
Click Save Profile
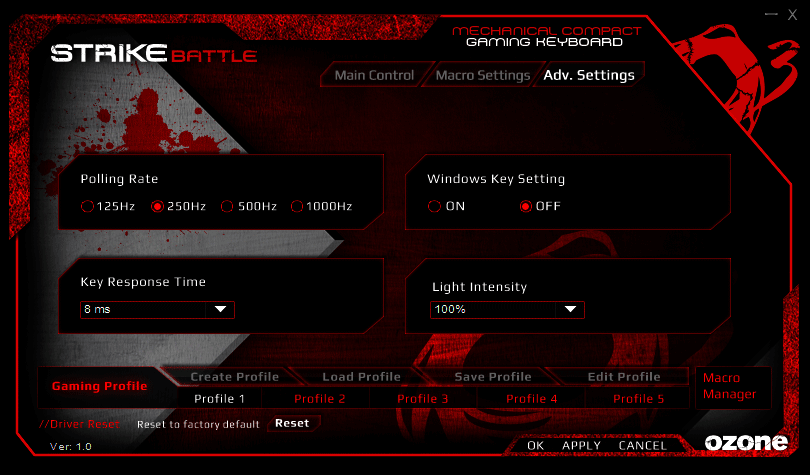pos(493,377)
